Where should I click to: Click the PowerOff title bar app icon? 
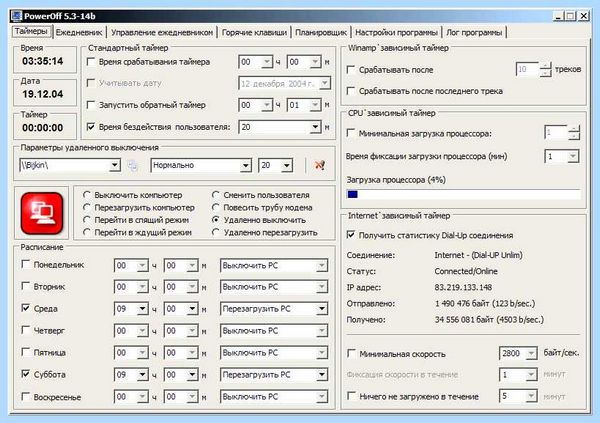(16, 16)
